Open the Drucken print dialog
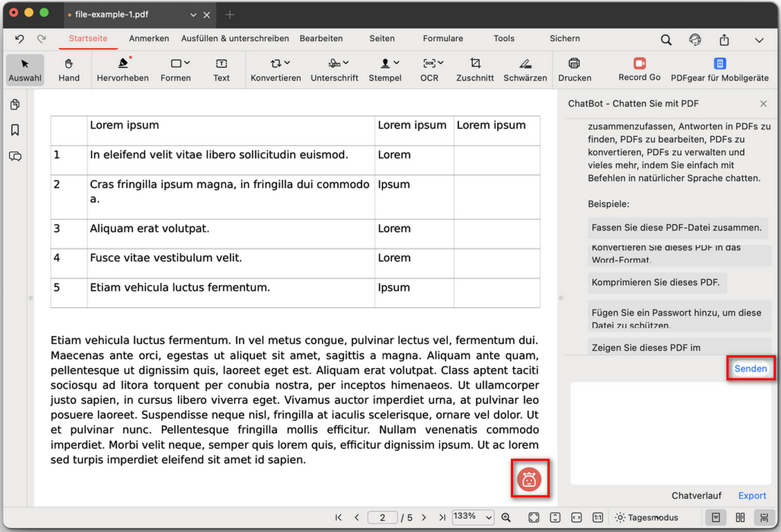The height and width of the screenshot is (532, 781). [x=574, y=70]
